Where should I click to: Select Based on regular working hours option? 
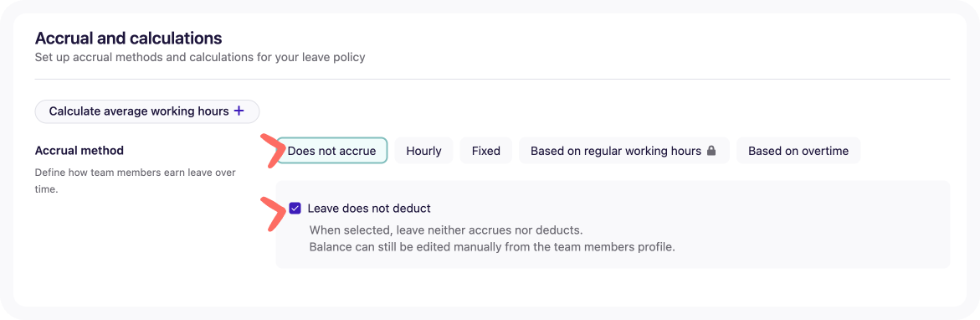[x=623, y=151]
